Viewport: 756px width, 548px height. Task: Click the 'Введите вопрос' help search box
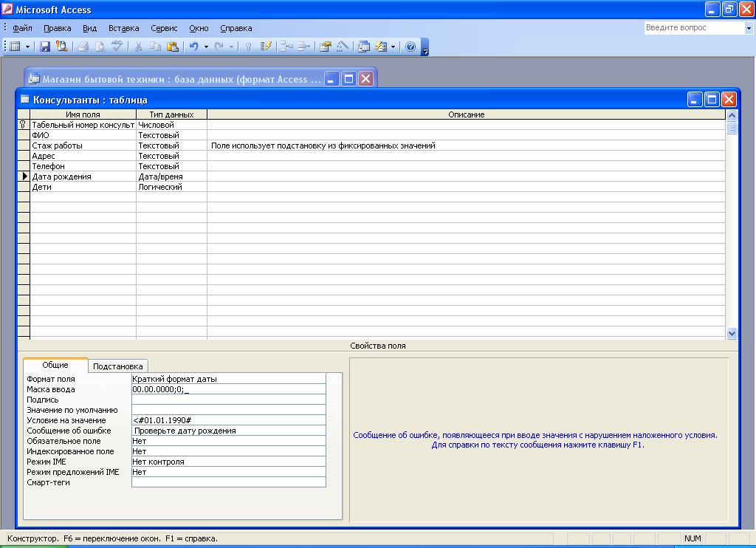[694, 28]
